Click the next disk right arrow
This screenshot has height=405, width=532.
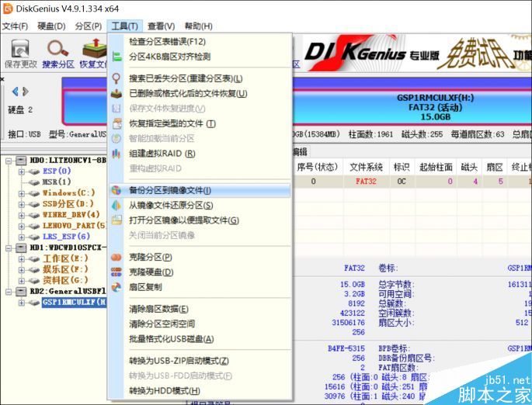pos(26,92)
